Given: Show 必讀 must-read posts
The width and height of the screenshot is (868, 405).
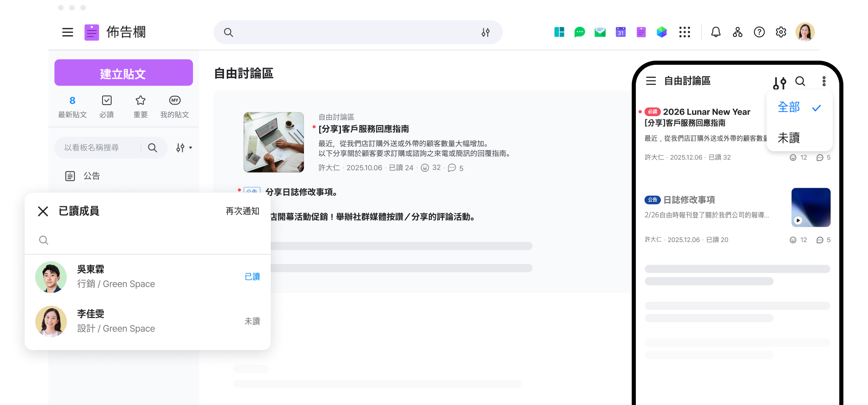Looking at the screenshot, I should (107, 106).
